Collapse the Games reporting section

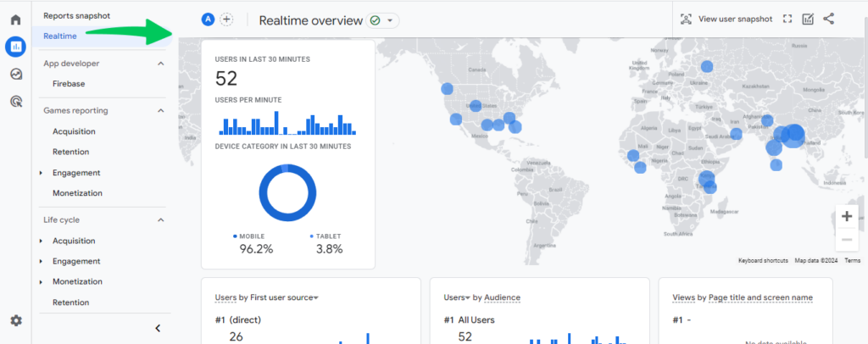coord(161,111)
